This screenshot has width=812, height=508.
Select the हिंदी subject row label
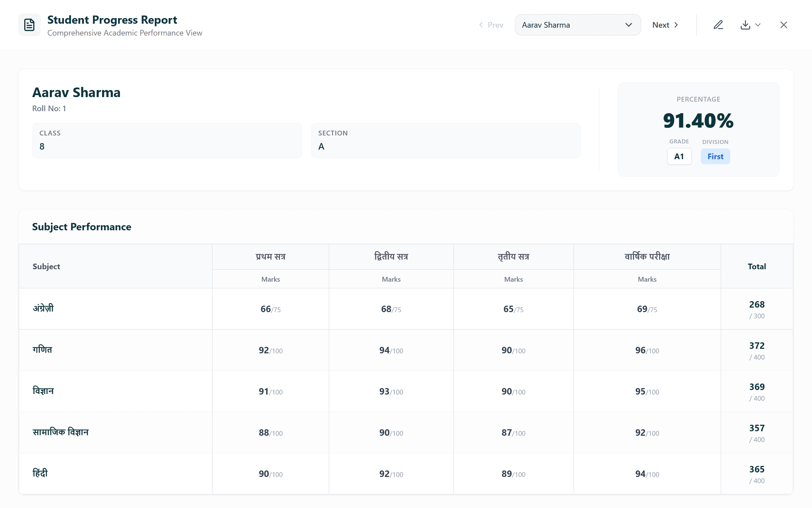pos(40,473)
